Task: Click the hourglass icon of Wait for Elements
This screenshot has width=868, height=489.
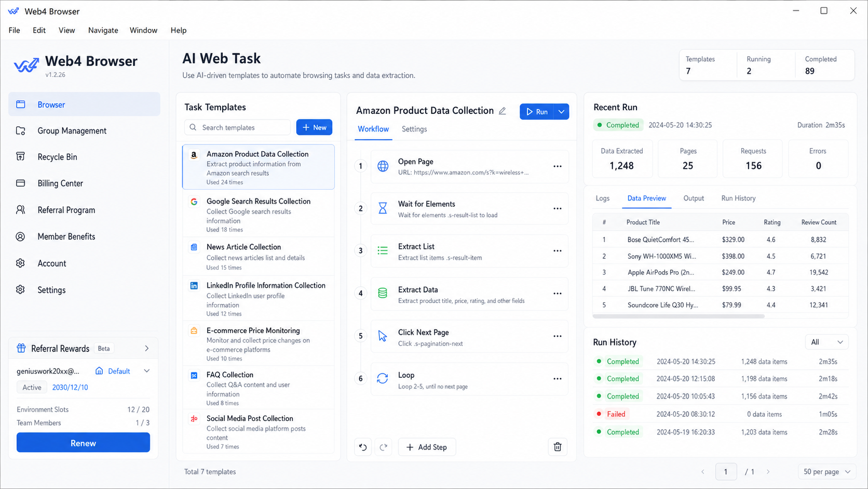Action: (383, 208)
